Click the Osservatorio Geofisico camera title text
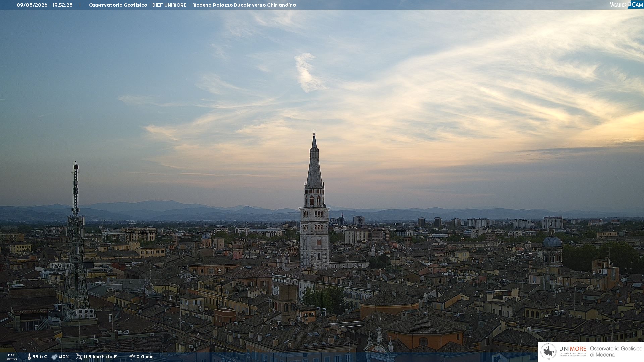 click(193, 5)
